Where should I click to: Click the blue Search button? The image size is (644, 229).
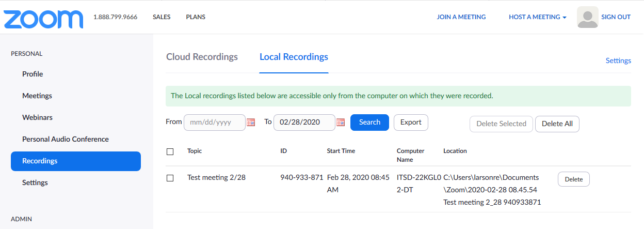[369, 123]
